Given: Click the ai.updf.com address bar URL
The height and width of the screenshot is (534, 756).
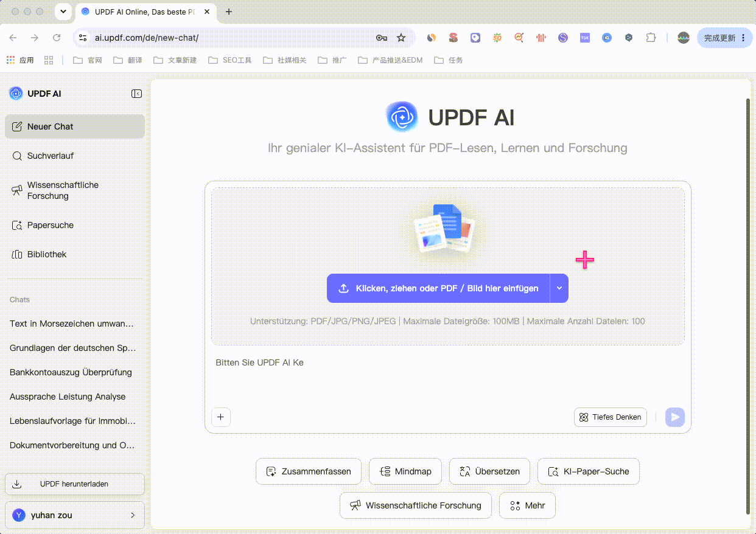Looking at the screenshot, I should click(x=147, y=38).
